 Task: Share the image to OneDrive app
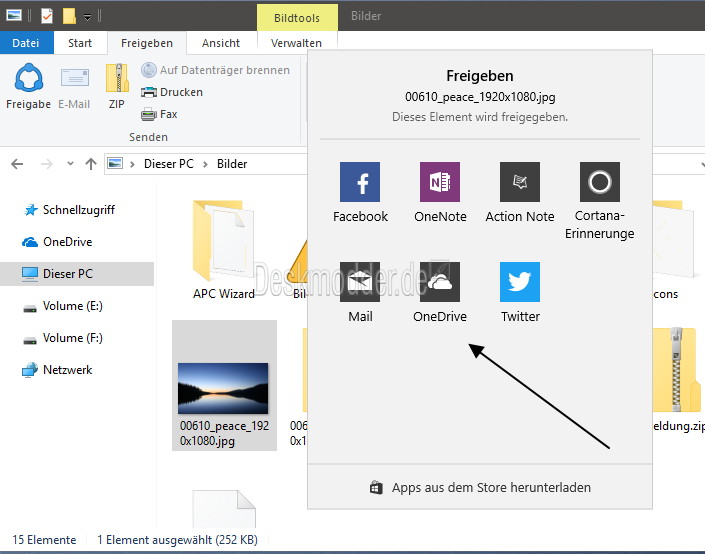pos(440,293)
